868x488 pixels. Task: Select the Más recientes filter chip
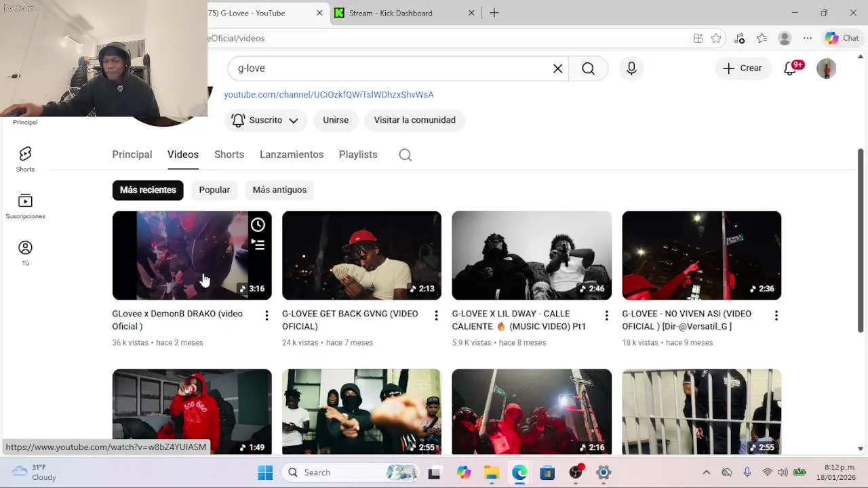[x=148, y=190]
